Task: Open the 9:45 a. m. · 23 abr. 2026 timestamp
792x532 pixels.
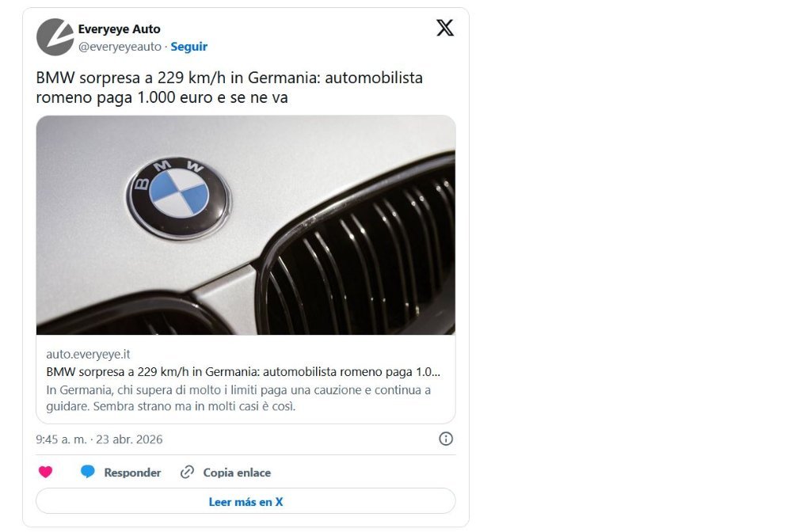Action: pyautogui.click(x=99, y=439)
